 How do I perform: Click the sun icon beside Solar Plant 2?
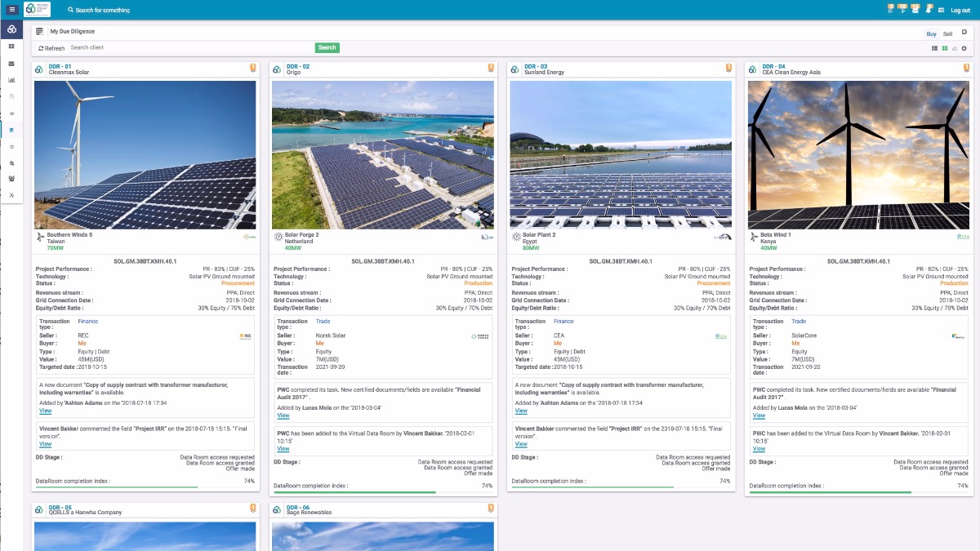[x=515, y=237]
